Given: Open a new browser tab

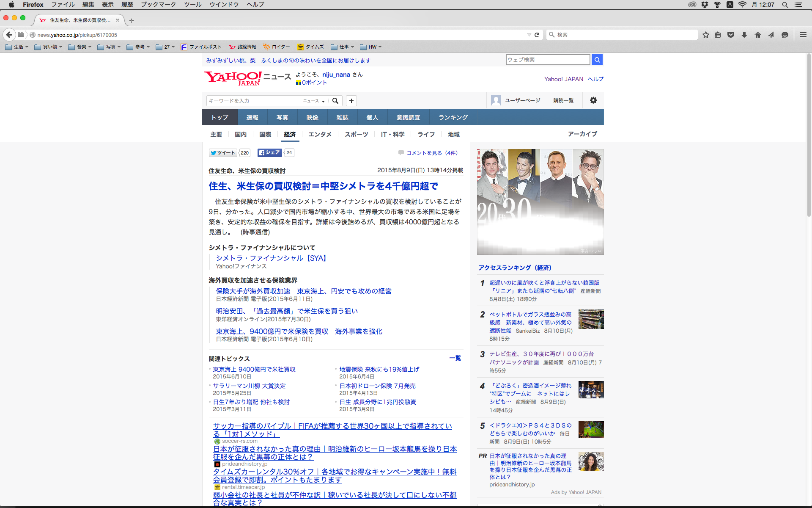Looking at the screenshot, I should (x=132, y=20).
